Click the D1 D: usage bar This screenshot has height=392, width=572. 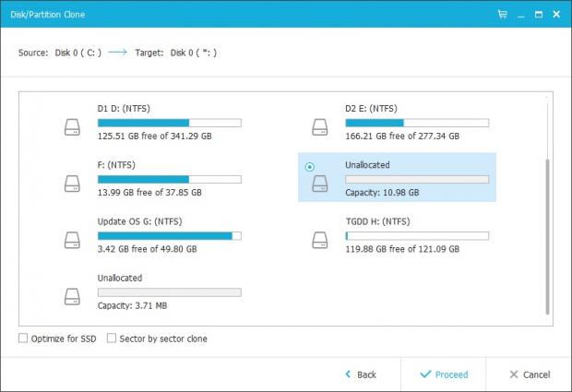pos(169,122)
